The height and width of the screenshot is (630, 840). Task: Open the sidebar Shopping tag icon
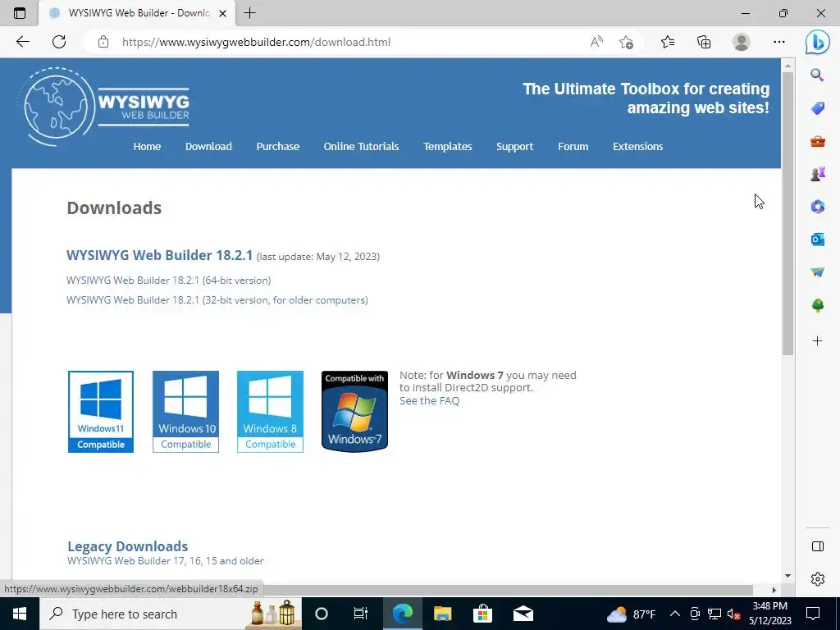[x=818, y=108]
